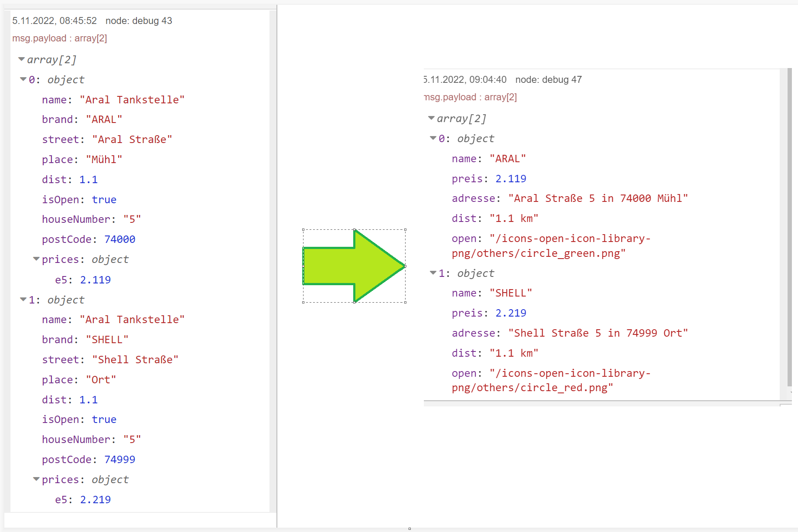Click timestamp 5.11.2022, 08:45:52

point(55,20)
